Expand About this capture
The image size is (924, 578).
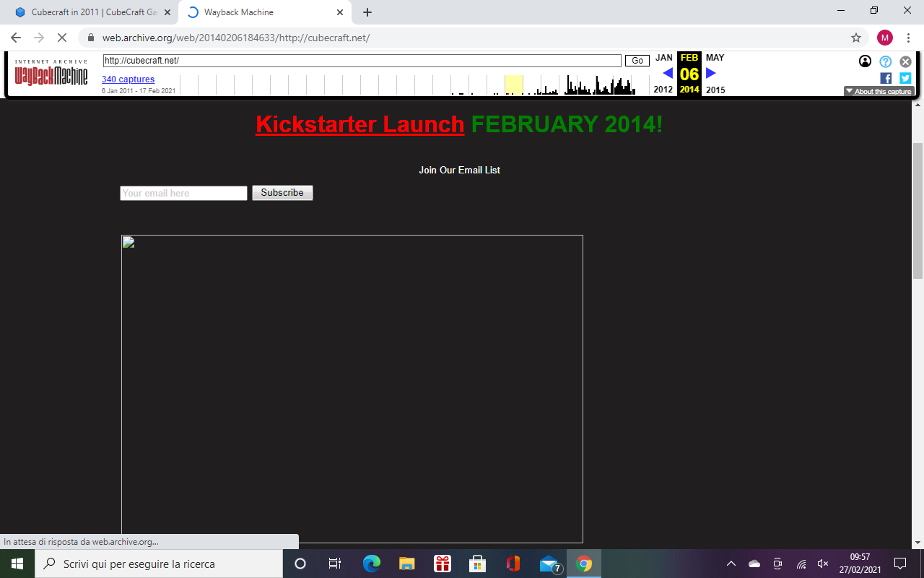(879, 92)
